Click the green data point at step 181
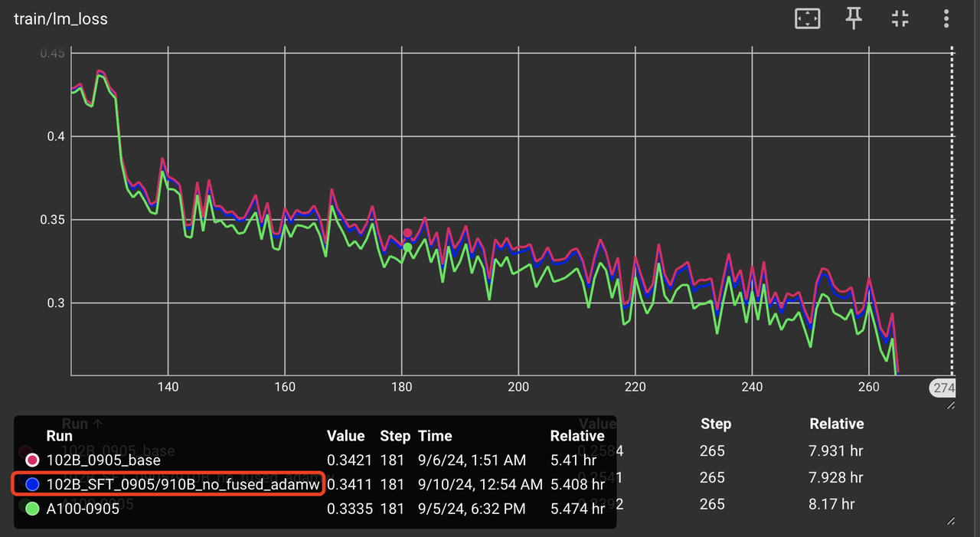Screen dimensions: 980x537 (x=407, y=247)
